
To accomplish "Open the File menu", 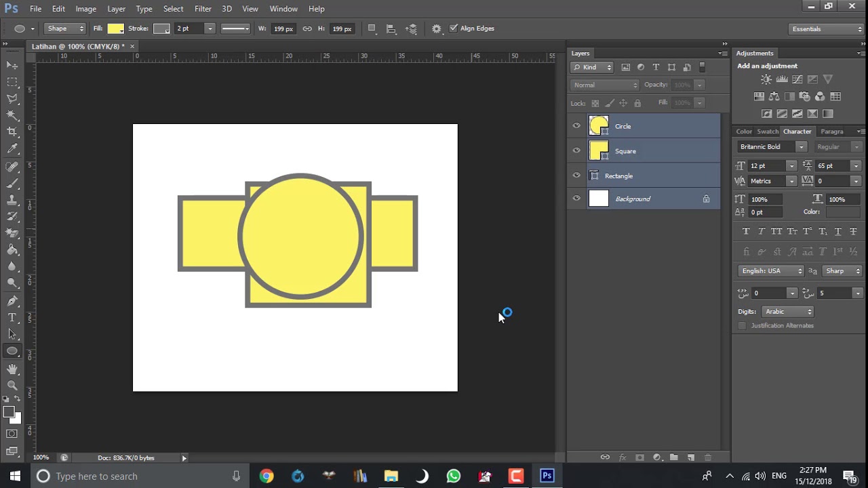I will 35,9.
